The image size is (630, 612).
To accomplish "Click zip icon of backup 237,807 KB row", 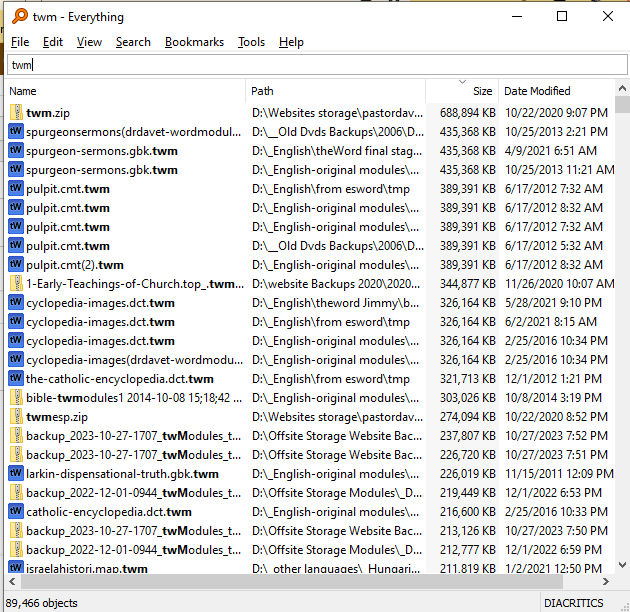I will point(16,436).
